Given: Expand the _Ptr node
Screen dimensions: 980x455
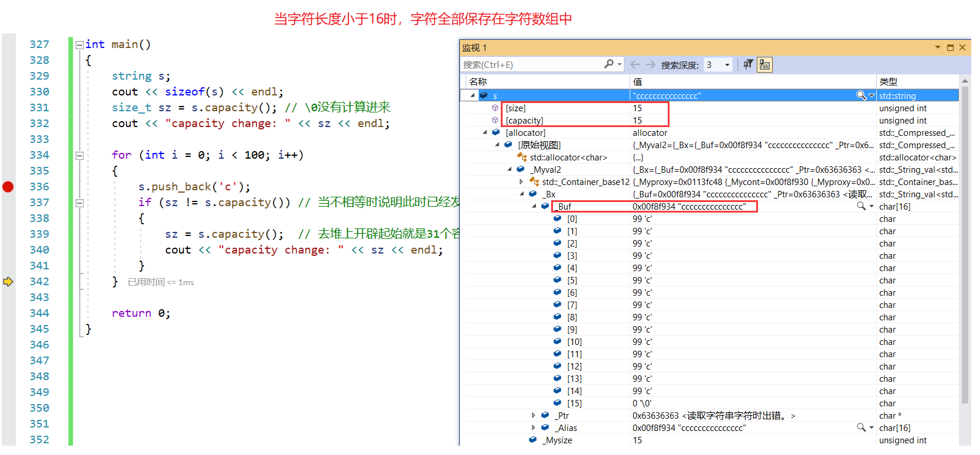Looking at the screenshot, I should point(534,416).
